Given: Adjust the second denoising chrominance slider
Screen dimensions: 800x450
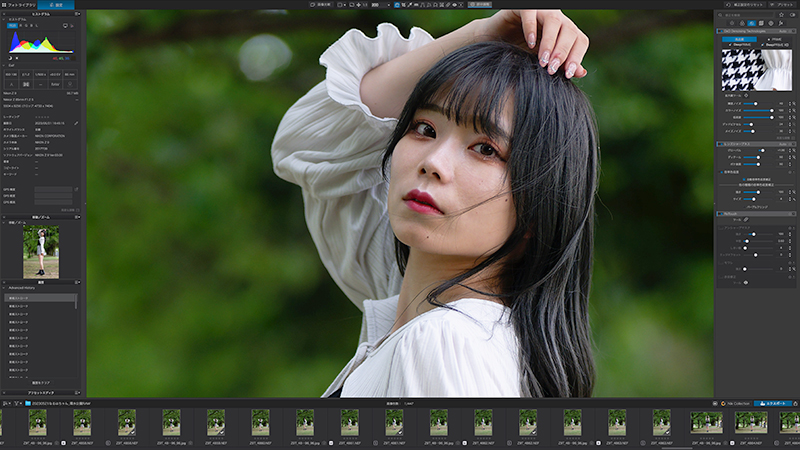Looking at the screenshot, I should [x=758, y=110].
